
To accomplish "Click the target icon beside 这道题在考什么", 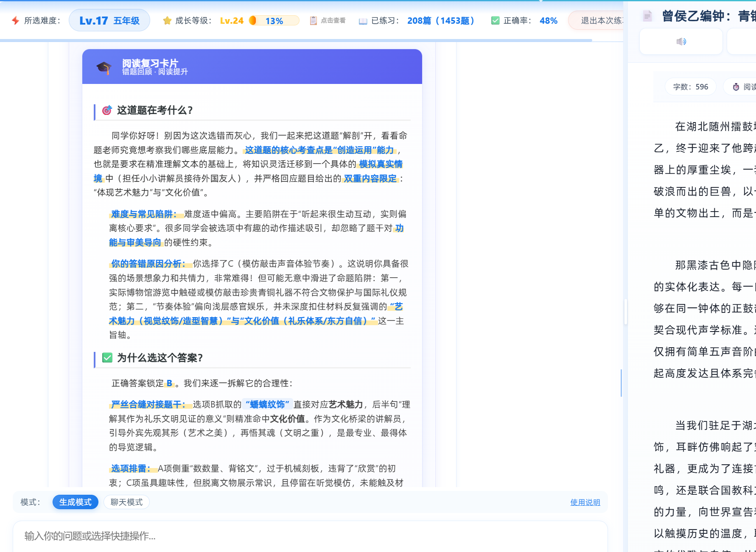I will pyautogui.click(x=107, y=110).
